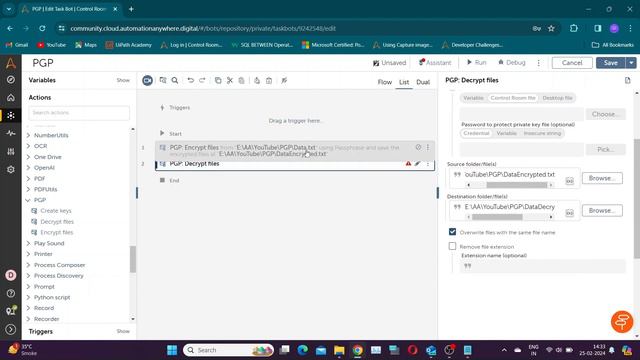Open the Help question mark in sidebar

tap(11, 293)
